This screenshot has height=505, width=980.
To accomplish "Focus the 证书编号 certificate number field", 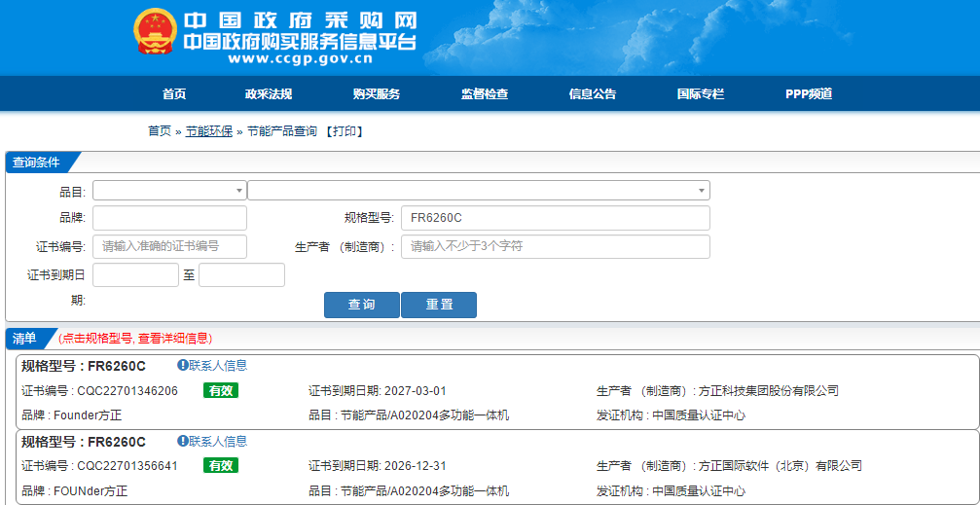I will (x=169, y=246).
